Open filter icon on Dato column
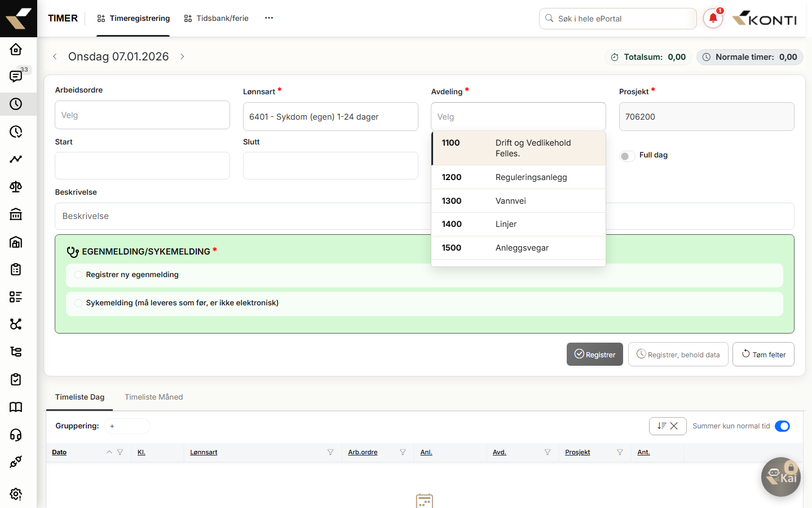 tap(120, 452)
